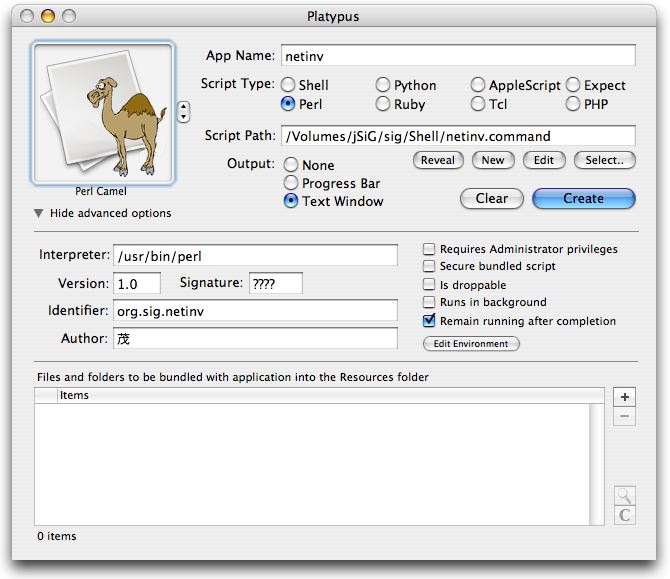Click the C clear-list icon button
This screenshot has height=579, width=670.
point(624,515)
